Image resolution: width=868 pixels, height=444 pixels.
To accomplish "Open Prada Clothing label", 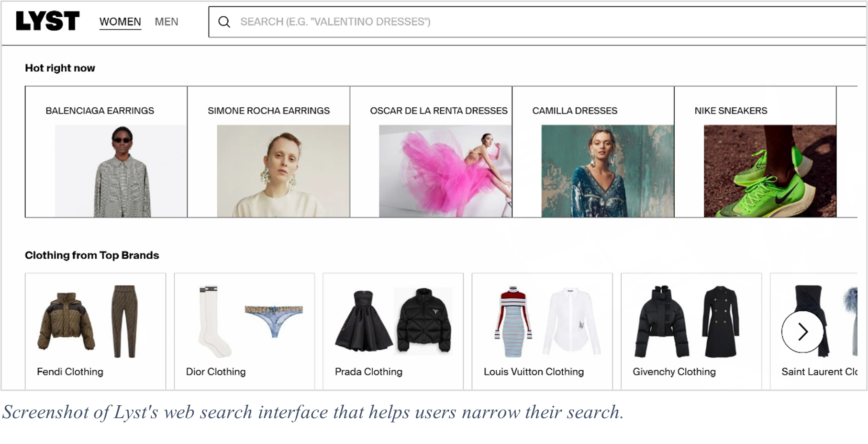I will 368,372.
